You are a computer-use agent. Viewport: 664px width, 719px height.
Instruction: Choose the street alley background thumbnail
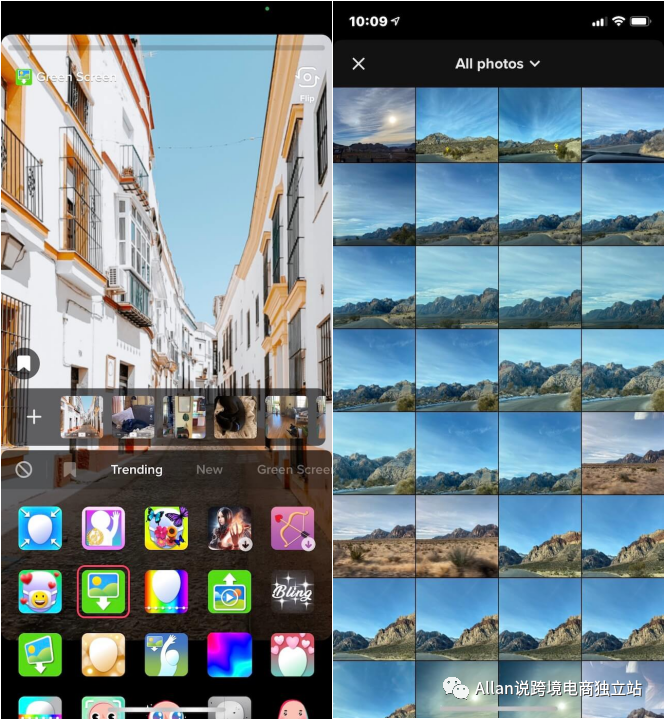tap(82, 417)
